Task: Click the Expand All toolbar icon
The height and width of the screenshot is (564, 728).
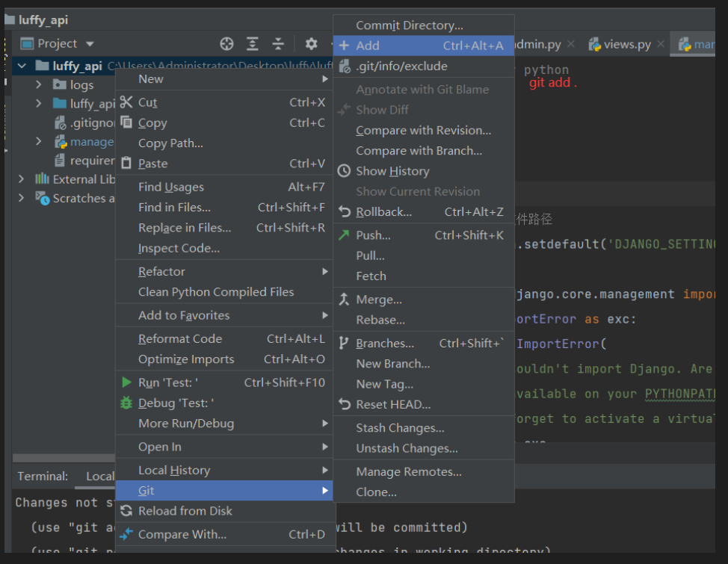Action: (253, 44)
